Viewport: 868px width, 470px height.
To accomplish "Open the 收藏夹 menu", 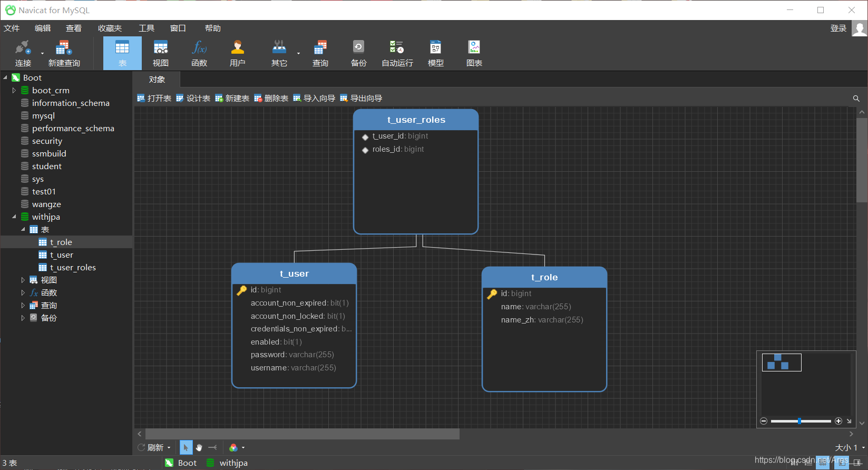I will [110, 28].
